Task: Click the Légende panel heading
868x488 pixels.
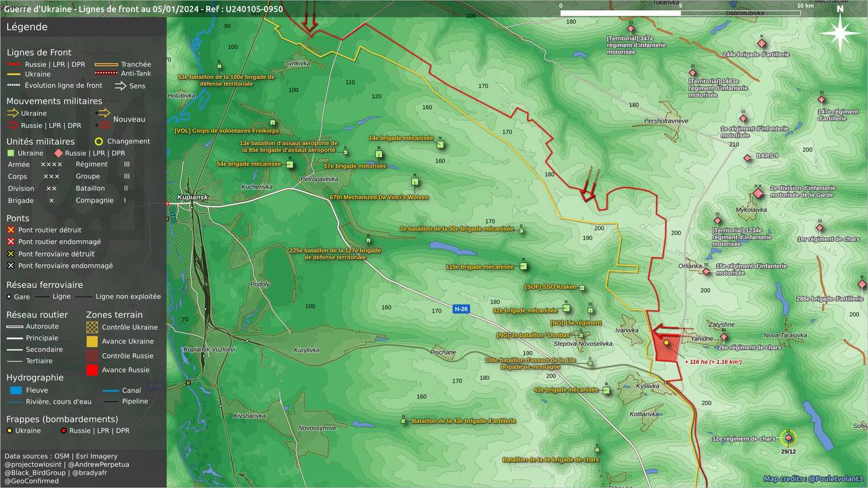Action: (27, 27)
